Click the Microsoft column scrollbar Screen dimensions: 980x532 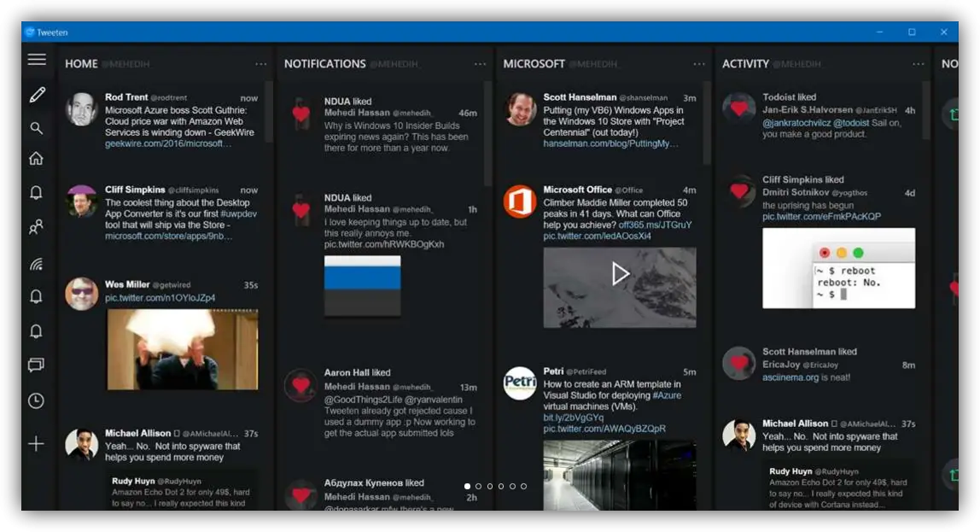tap(707, 122)
